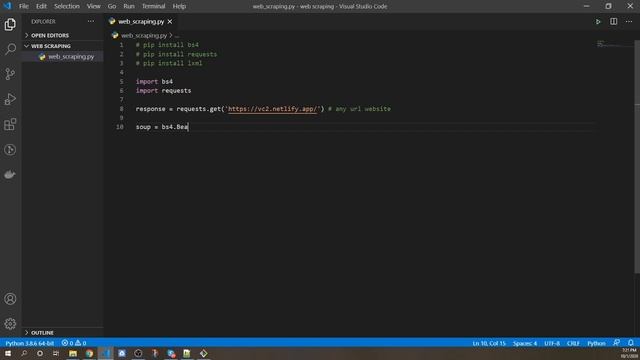Open the Edit menu
The image size is (640, 360).
41,6
